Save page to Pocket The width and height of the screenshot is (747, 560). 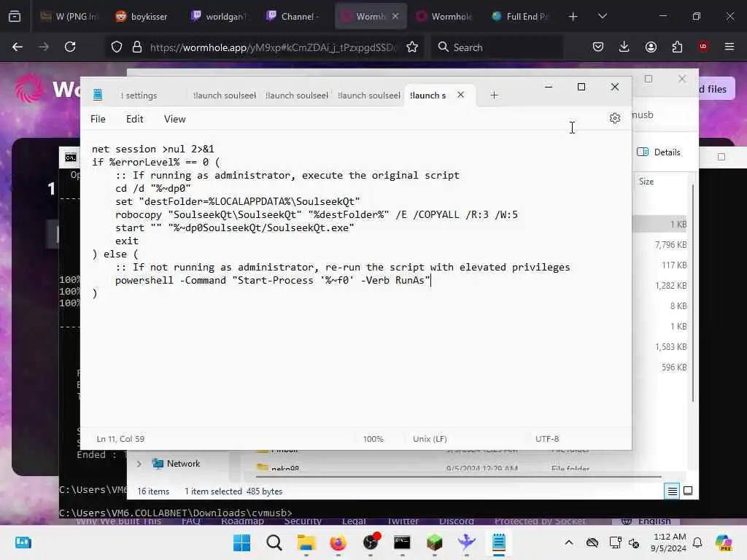tap(598, 47)
